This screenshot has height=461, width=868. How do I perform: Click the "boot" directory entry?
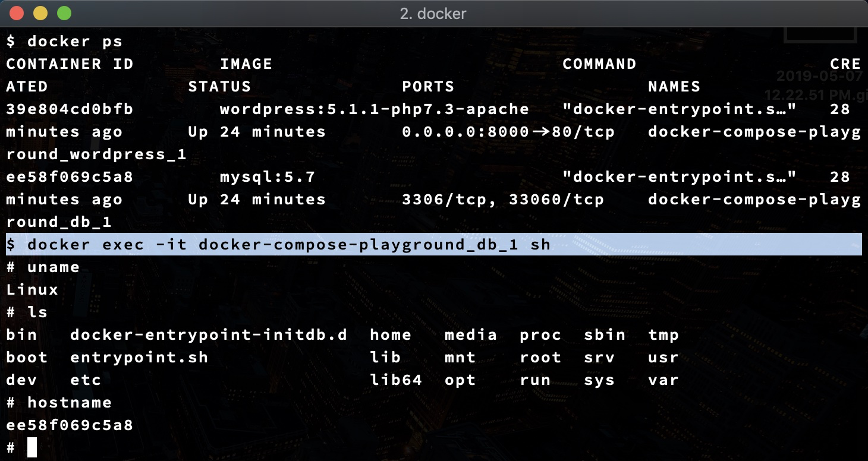click(27, 358)
